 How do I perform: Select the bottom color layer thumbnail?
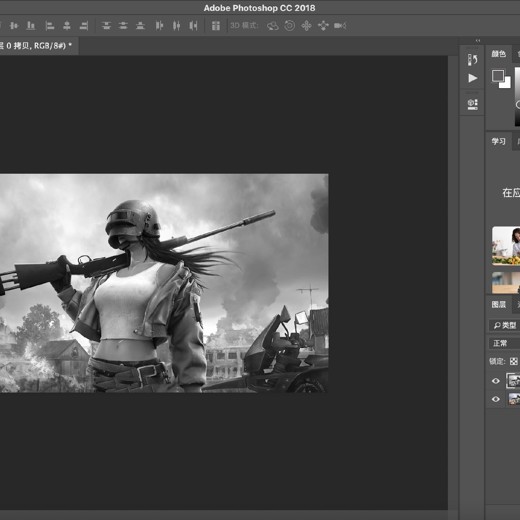tap(514, 399)
